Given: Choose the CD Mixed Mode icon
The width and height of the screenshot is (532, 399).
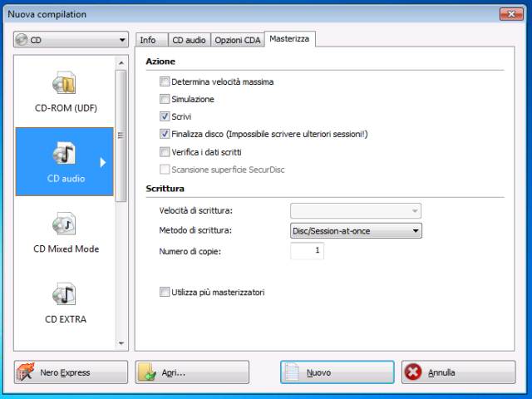Looking at the screenshot, I should [x=64, y=224].
